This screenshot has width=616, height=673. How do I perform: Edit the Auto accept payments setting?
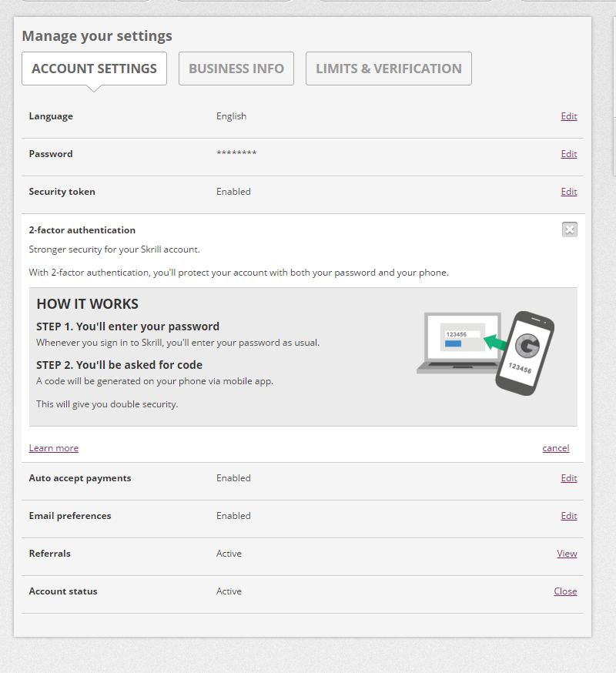pos(569,478)
